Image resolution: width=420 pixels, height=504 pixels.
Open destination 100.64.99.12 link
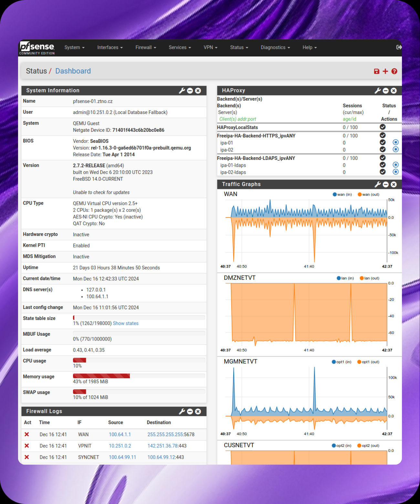[x=161, y=457]
